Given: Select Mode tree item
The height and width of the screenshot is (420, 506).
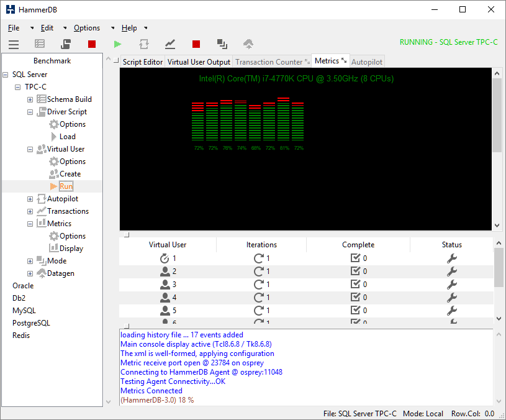Looking at the screenshot, I should click(x=56, y=261).
